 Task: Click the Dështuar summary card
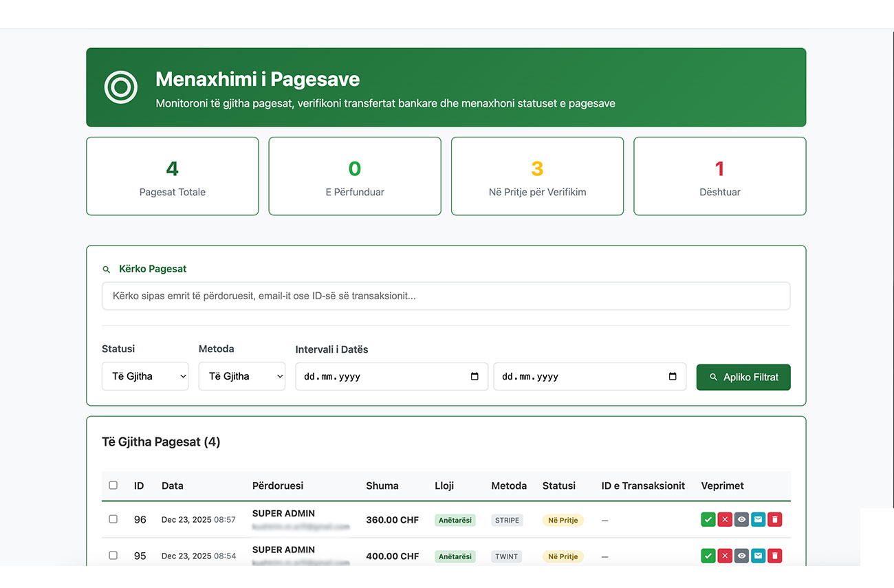tap(719, 177)
